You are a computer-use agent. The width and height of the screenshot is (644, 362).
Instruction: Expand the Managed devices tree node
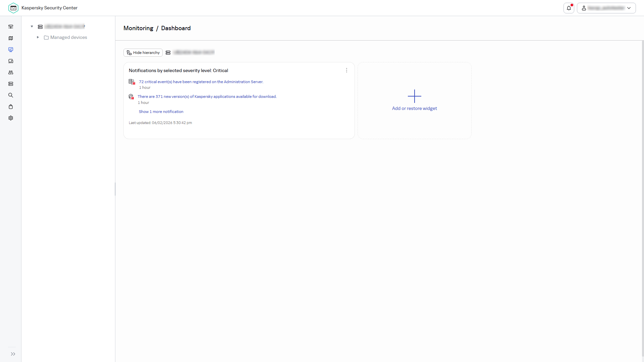click(x=38, y=37)
